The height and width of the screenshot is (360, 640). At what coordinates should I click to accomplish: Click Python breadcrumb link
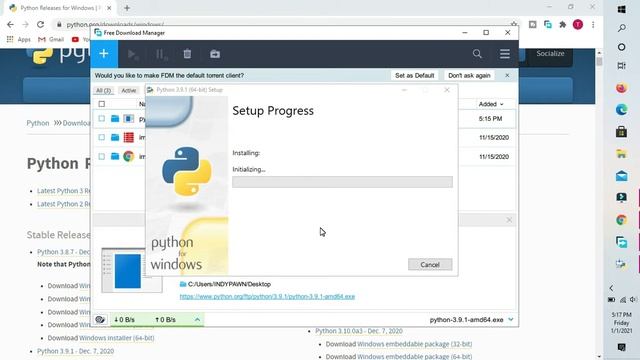pos(38,123)
